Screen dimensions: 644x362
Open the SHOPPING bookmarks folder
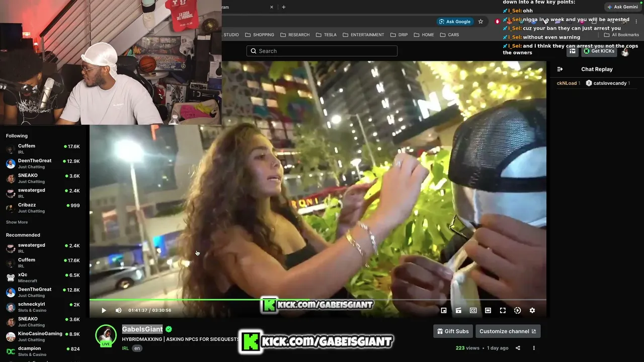260,35
